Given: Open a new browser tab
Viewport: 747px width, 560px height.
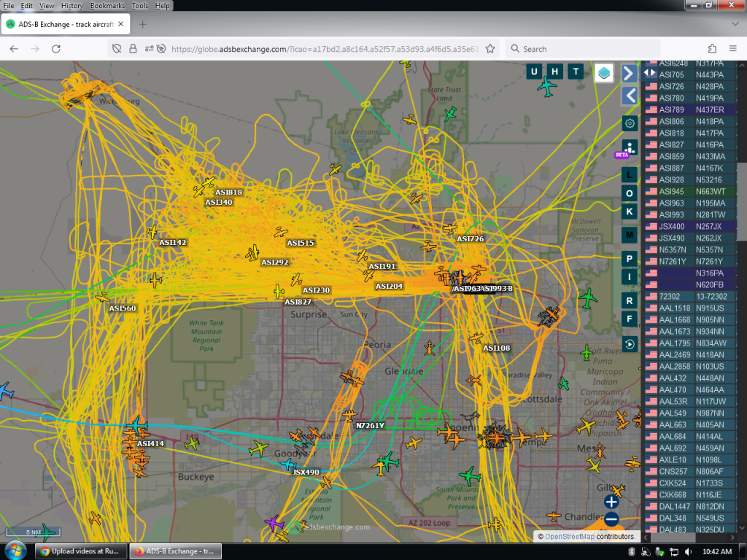Looking at the screenshot, I should coord(142,24).
